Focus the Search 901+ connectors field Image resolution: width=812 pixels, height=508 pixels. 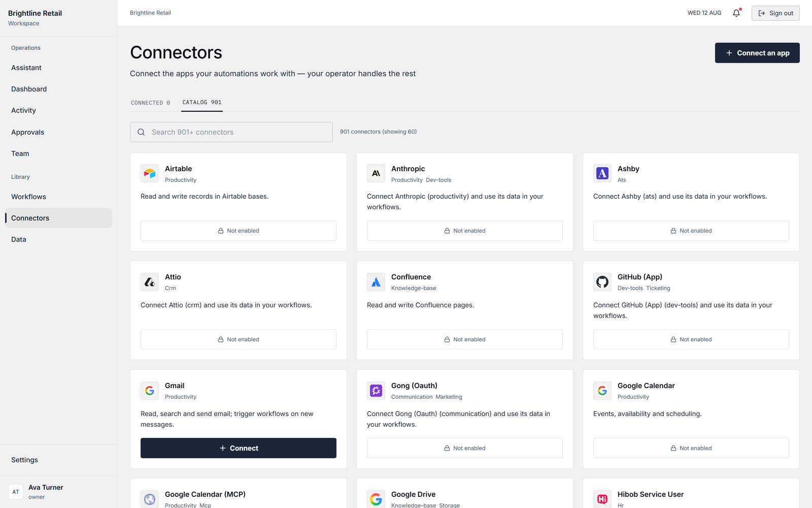(x=231, y=132)
